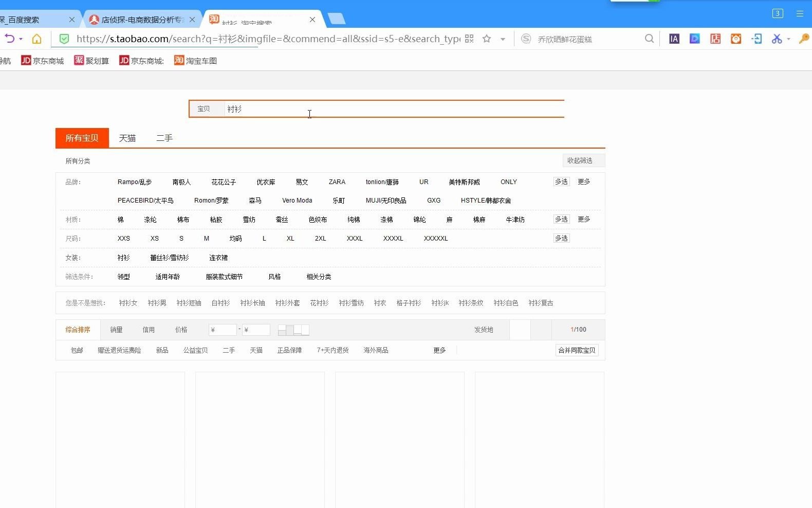Open the QR code icon in address bar
Viewport: 812px width, 508px height.
pyautogui.click(x=469, y=39)
